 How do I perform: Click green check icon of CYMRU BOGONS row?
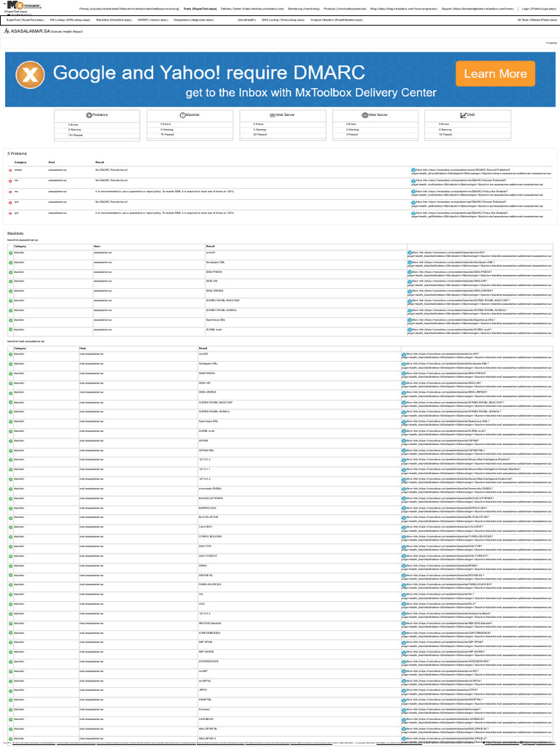(10, 537)
